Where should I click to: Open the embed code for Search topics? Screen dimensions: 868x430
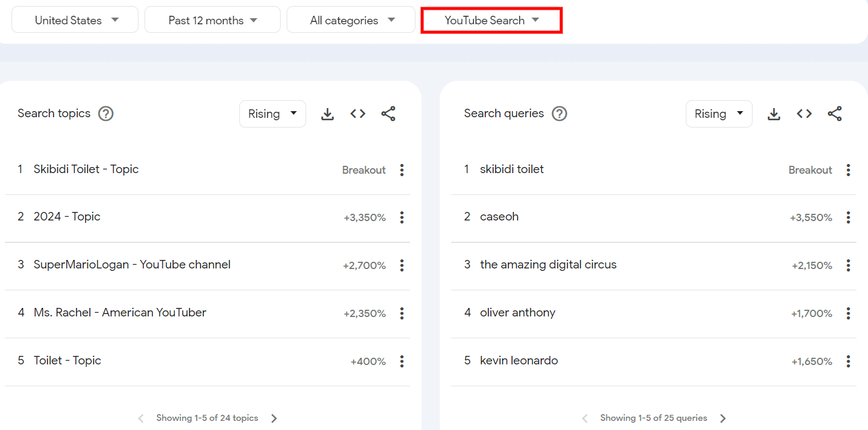point(358,114)
